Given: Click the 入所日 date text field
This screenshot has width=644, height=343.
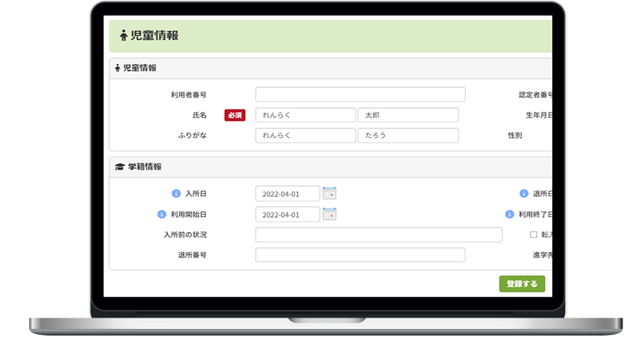Looking at the screenshot, I should (x=287, y=194).
